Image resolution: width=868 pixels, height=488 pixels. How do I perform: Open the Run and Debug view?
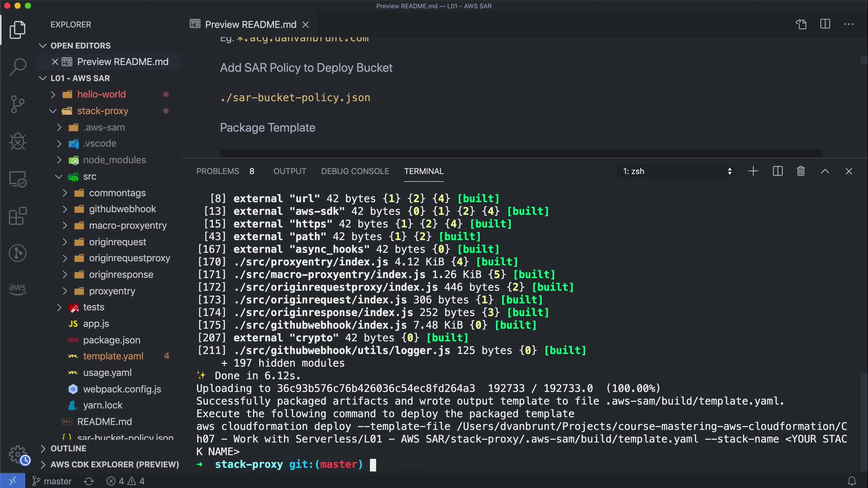(x=18, y=141)
